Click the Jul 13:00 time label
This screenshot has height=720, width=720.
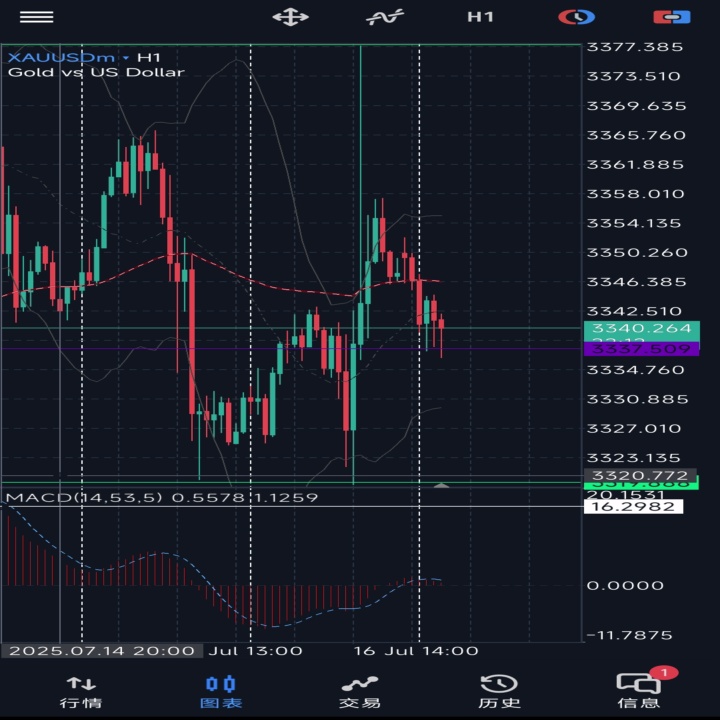(255, 651)
